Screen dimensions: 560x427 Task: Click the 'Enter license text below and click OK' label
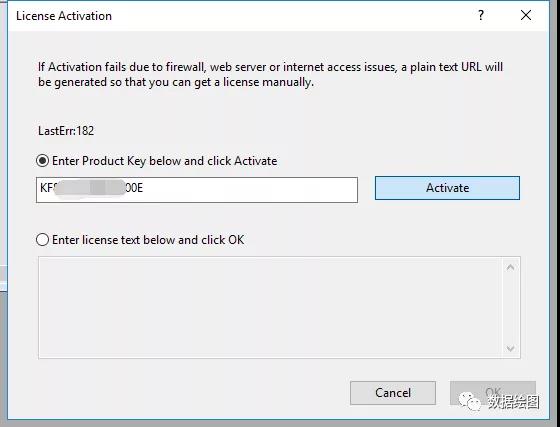coord(148,240)
